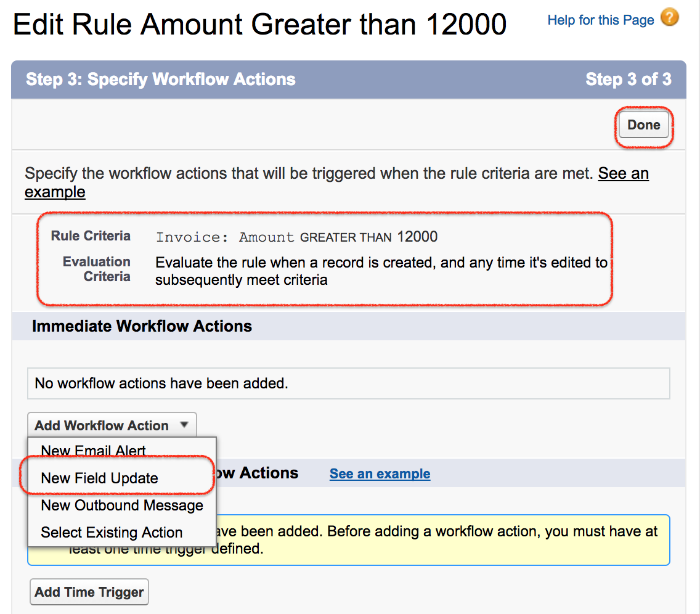Open the Help for this Page link
Screen dimensions: 700x614
coord(600,20)
